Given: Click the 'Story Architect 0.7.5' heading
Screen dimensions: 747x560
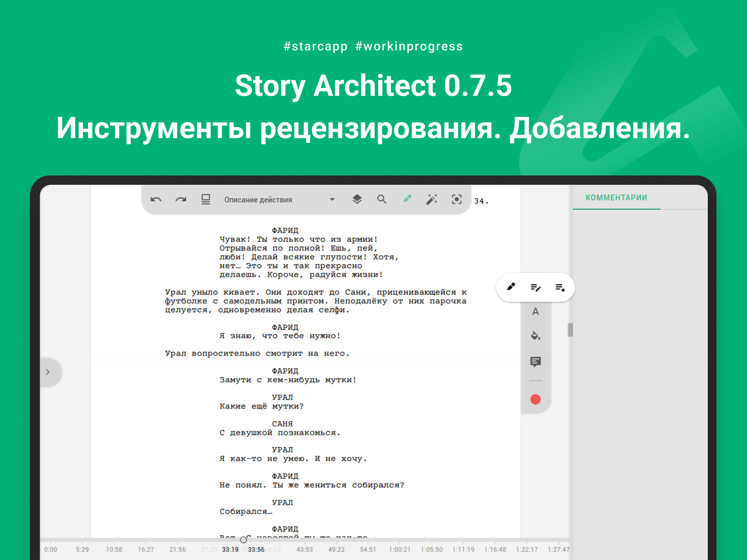Looking at the screenshot, I should point(373,86).
